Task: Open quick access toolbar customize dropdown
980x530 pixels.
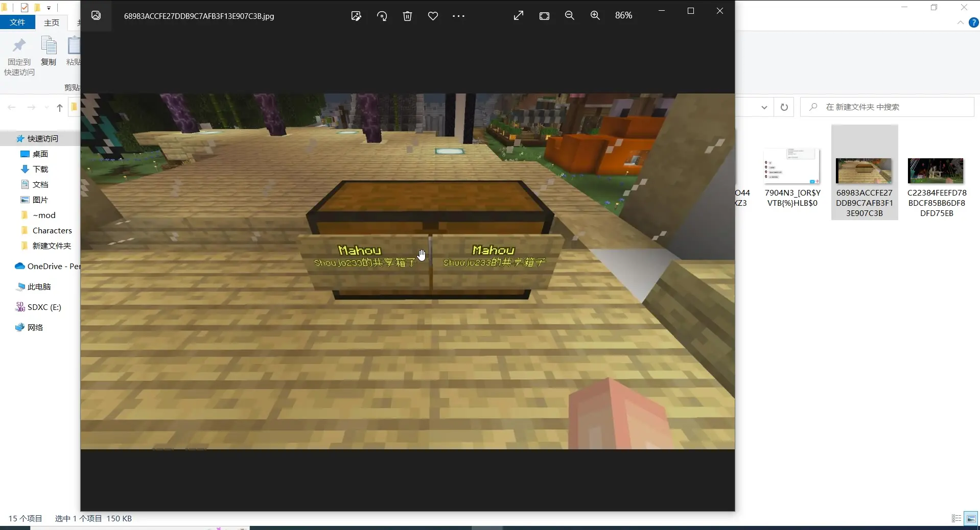Action: pyautogui.click(x=49, y=8)
